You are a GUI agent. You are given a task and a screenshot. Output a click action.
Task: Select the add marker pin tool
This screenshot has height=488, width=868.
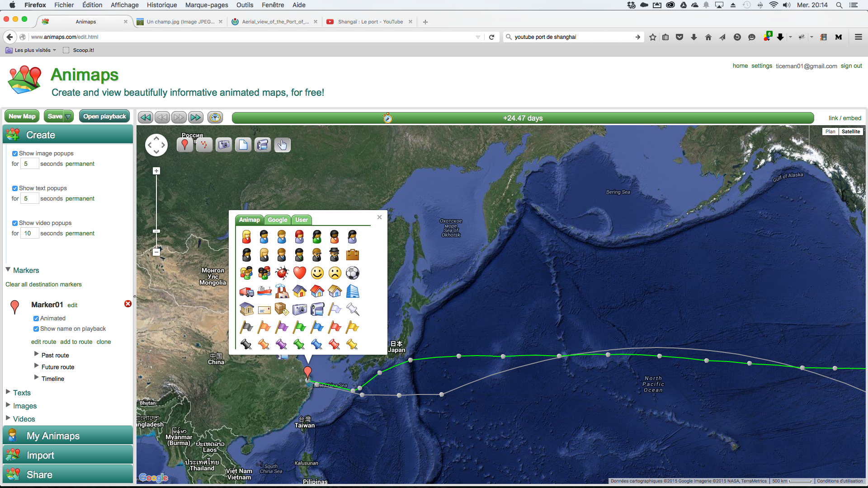[x=184, y=145]
